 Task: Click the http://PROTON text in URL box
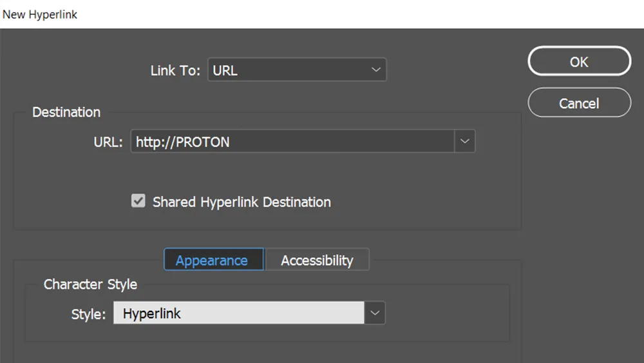pyautogui.click(x=183, y=142)
